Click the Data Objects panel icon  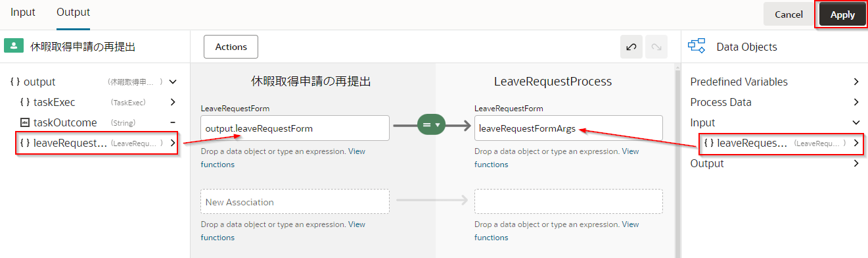tap(697, 46)
